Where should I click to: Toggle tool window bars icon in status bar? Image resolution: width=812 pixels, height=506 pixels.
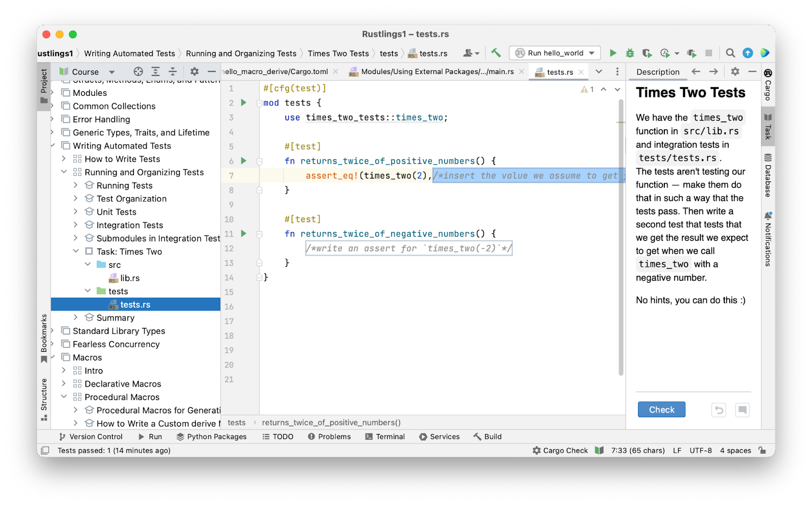[x=45, y=450]
